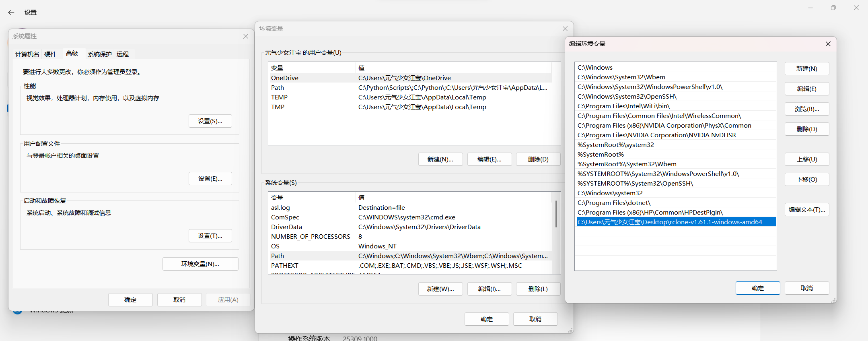868x341 pixels.
Task: Switch to the 计算机名 tab
Action: click(x=27, y=54)
